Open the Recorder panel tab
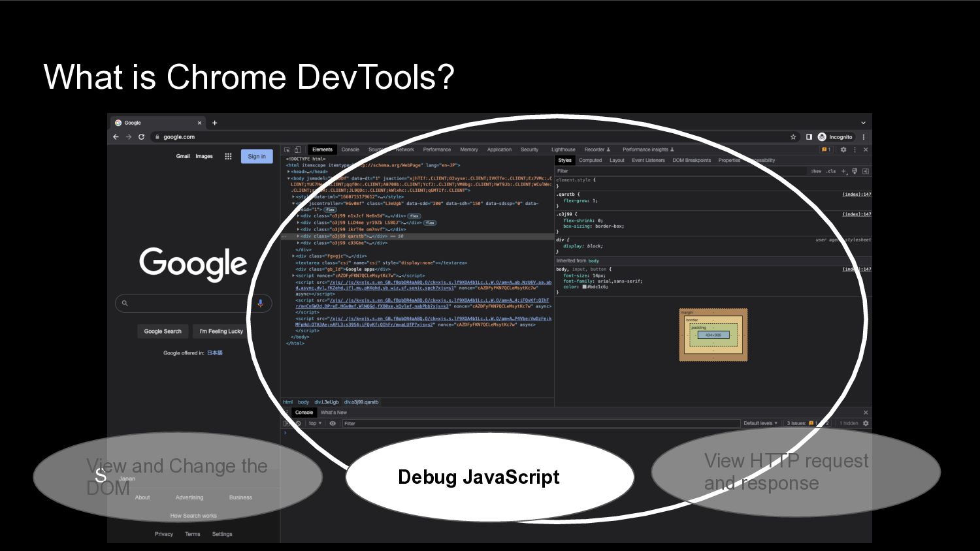 coord(597,150)
